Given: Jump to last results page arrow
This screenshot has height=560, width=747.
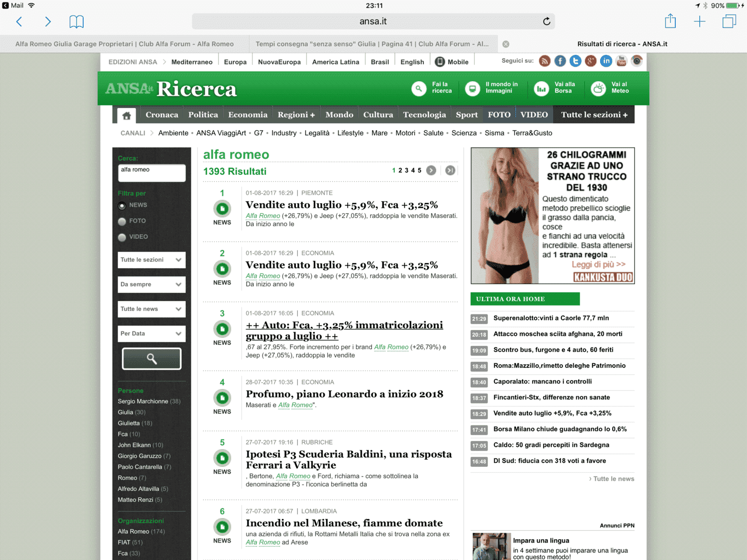Looking at the screenshot, I should point(450,170).
